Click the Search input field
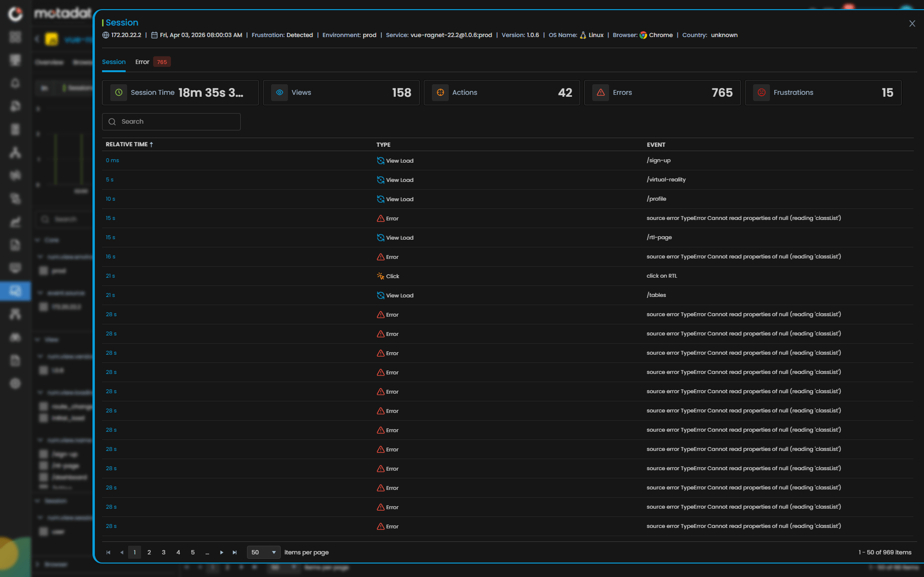Screen dimensions: 924x577 point(171,122)
